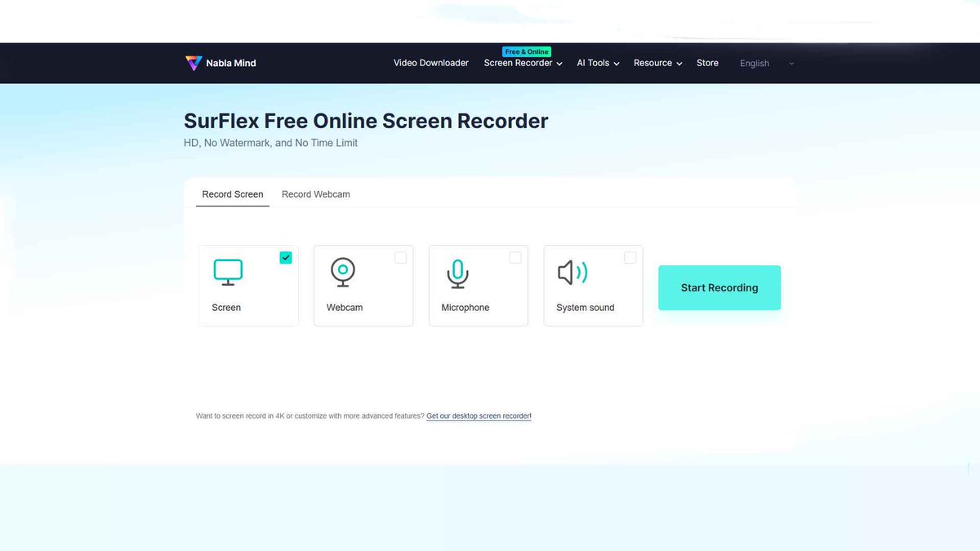980x551 pixels.
Task: Click the "Microphone" card label
Action: pyautogui.click(x=465, y=308)
